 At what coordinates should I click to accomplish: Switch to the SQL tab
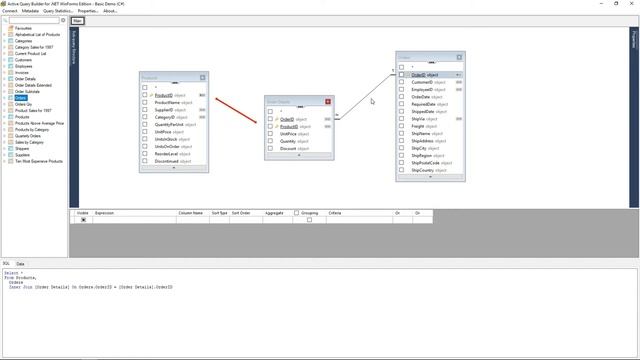click(x=6, y=264)
